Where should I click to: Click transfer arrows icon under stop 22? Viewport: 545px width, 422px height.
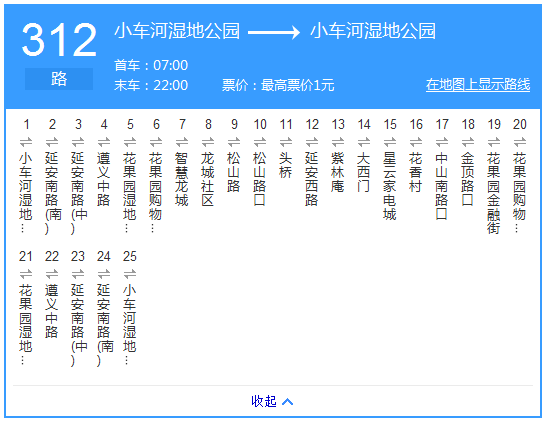(x=52, y=274)
